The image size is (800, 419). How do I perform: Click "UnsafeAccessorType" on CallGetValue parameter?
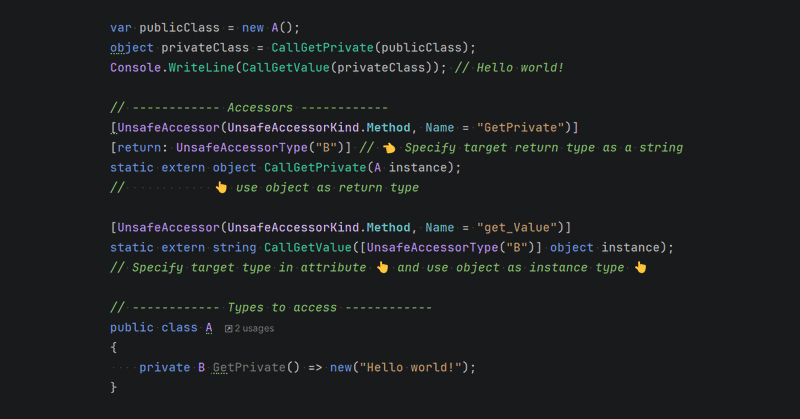tap(433, 248)
